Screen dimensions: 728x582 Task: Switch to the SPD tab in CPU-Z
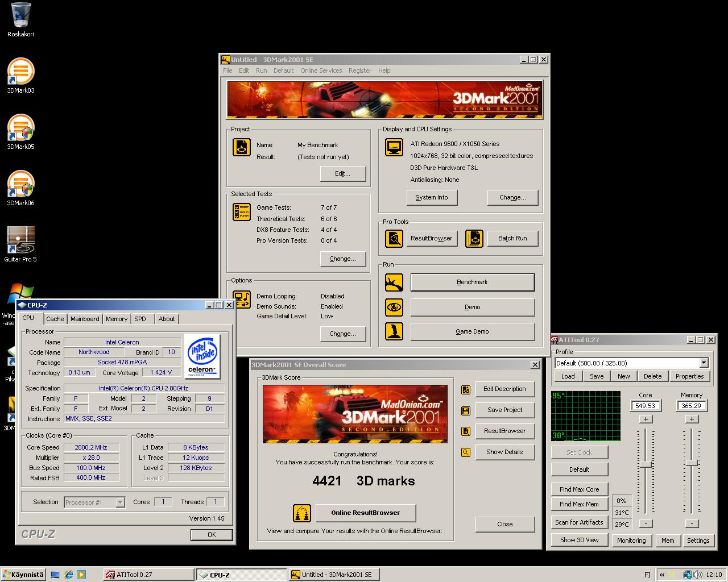point(140,319)
